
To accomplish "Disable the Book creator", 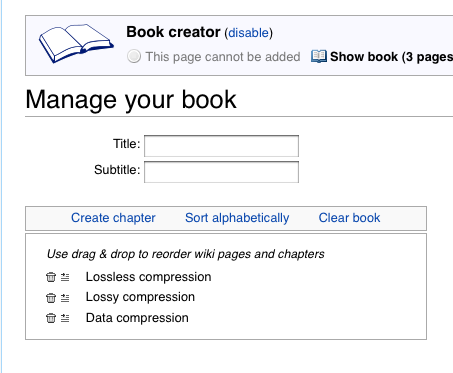I will coord(248,33).
